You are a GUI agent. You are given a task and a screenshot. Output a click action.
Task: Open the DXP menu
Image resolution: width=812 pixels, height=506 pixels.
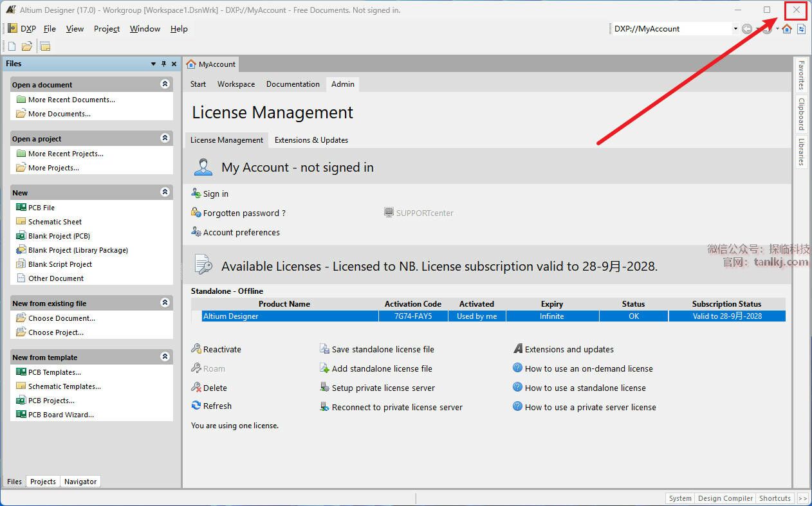tap(23, 28)
